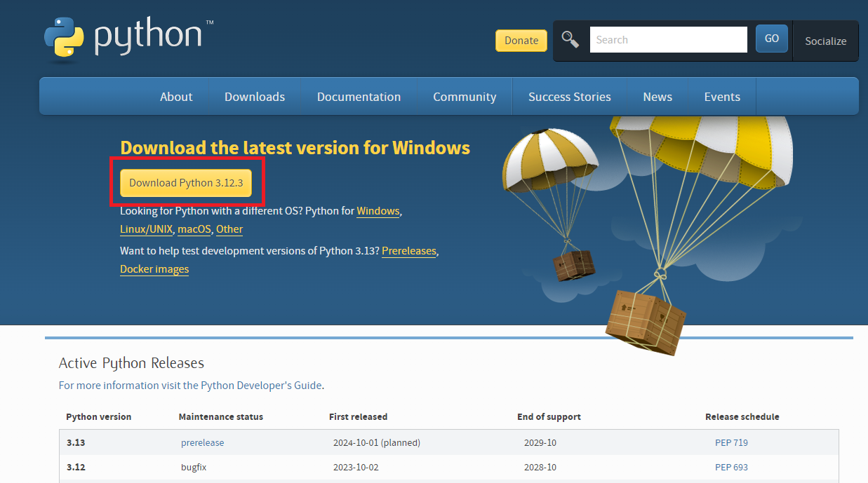Click the 'Download the latest version for Windows' heading
The height and width of the screenshot is (483, 868).
tap(295, 148)
